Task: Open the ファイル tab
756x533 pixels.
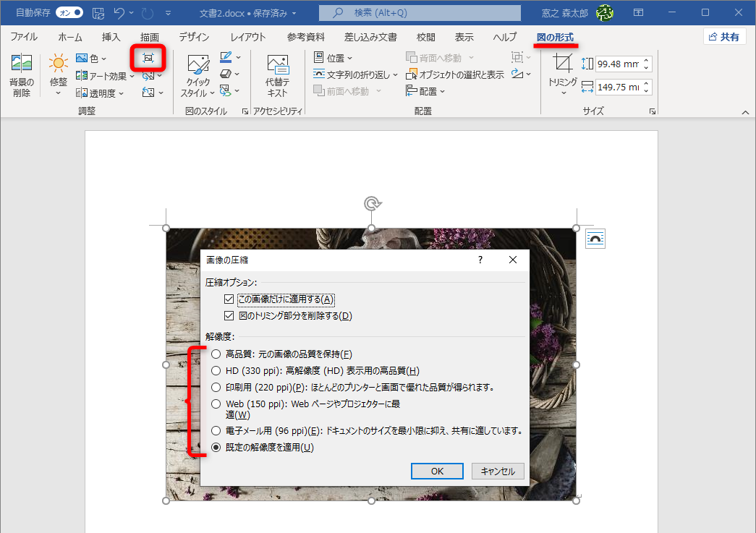Action: [24, 37]
